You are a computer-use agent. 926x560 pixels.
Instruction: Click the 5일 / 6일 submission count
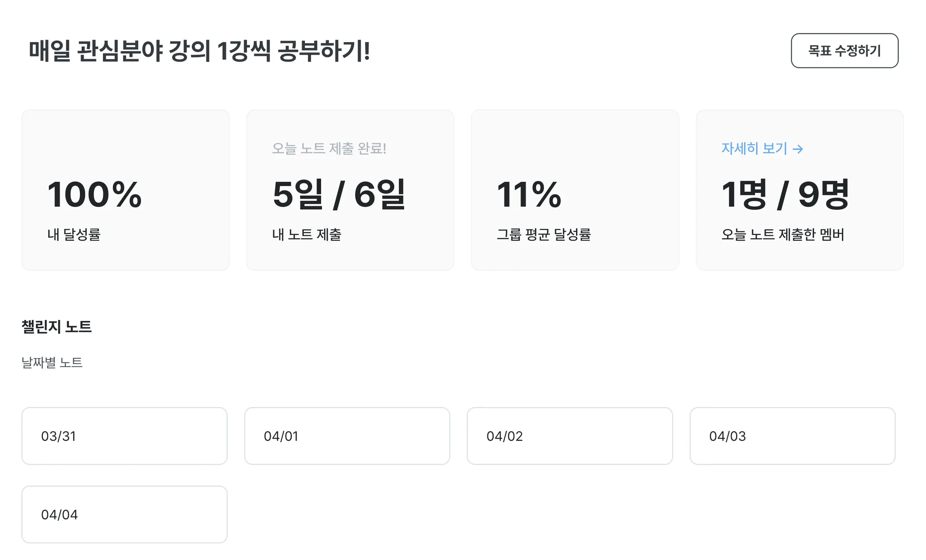339,194
